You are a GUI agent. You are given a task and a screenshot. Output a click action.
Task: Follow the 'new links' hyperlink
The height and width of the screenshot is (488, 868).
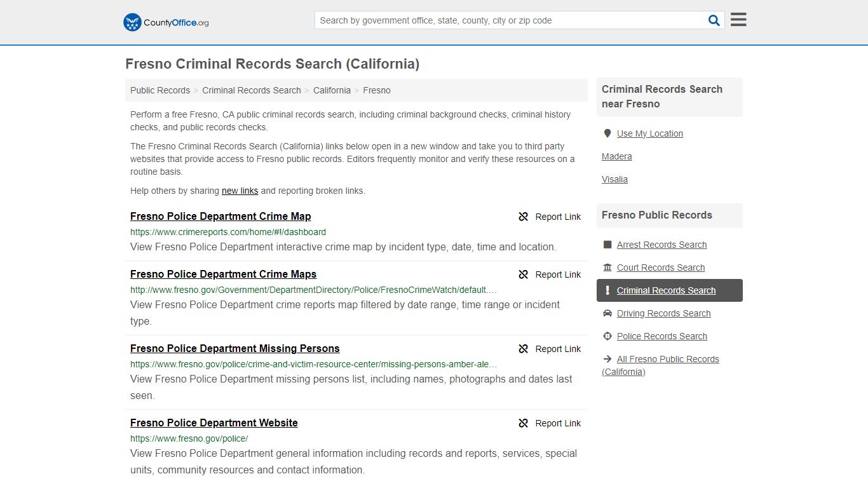click(240, 191)
